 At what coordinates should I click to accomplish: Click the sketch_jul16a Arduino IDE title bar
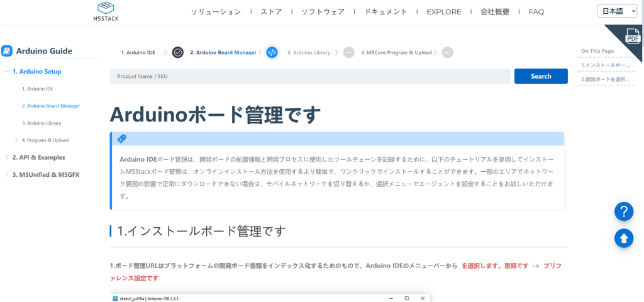click(271, 298)
